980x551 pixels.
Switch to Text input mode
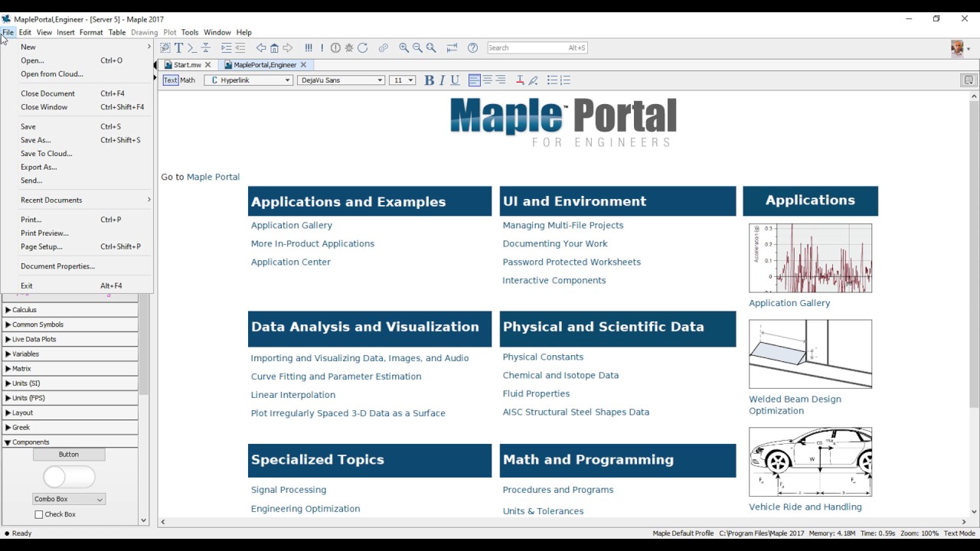170,80
